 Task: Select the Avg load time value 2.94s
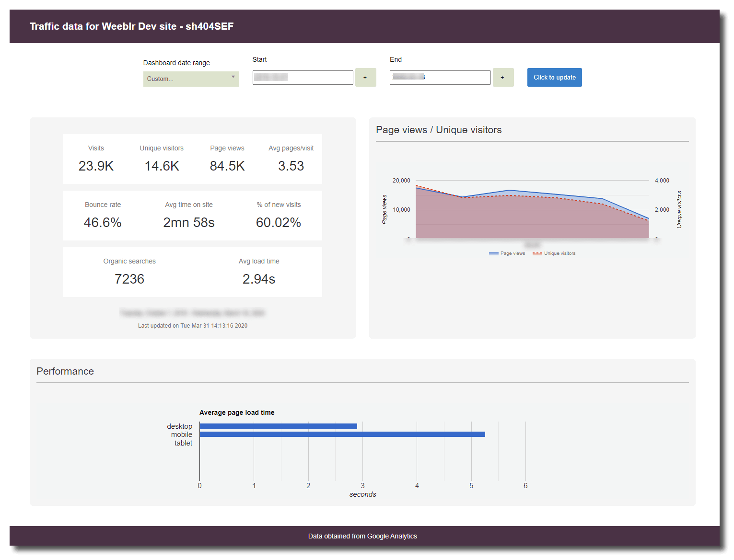(259, 279)
